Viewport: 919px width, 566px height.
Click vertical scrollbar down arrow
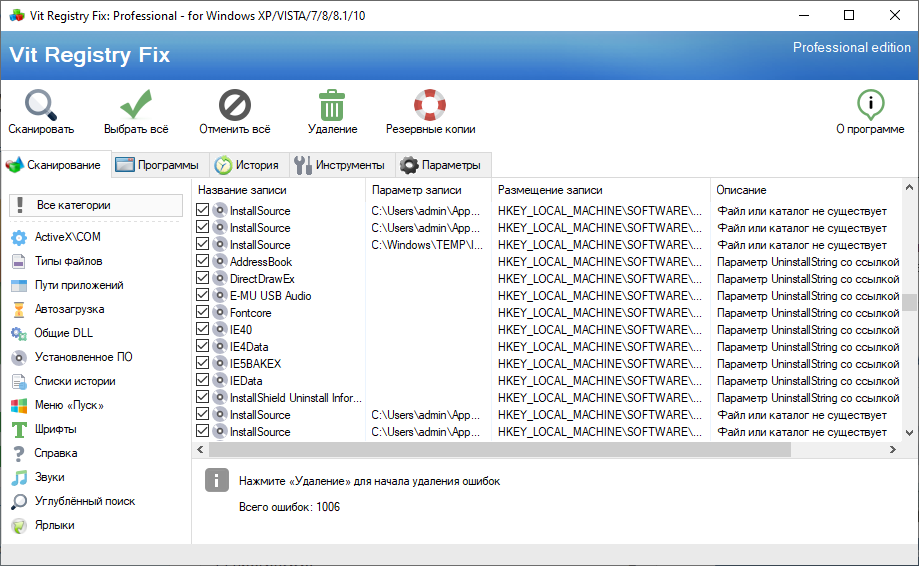(x=909, y=433)
